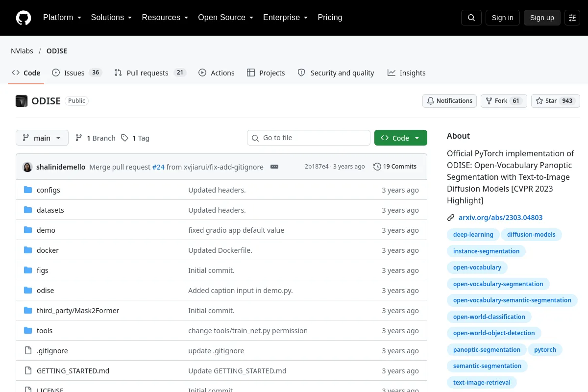588x392 pixels.
Task: Open the Pull requests tab
Action: pos(150,73)
